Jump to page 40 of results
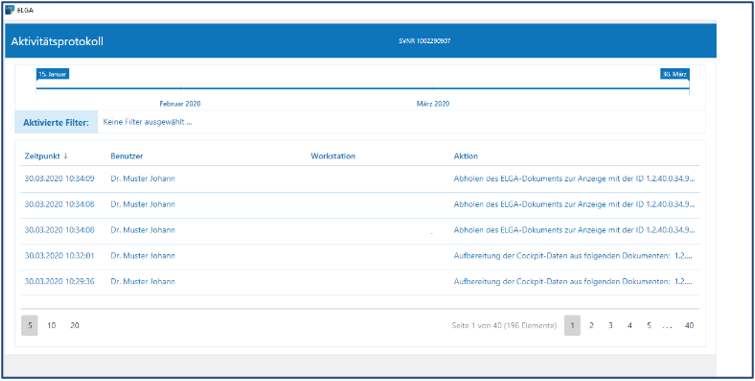 [x=689, y=326]
